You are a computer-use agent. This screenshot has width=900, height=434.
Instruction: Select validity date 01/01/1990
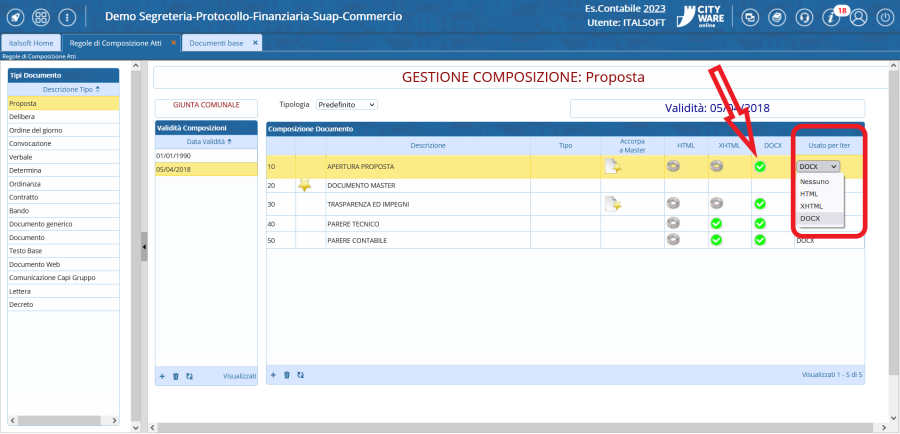(174, 156)
